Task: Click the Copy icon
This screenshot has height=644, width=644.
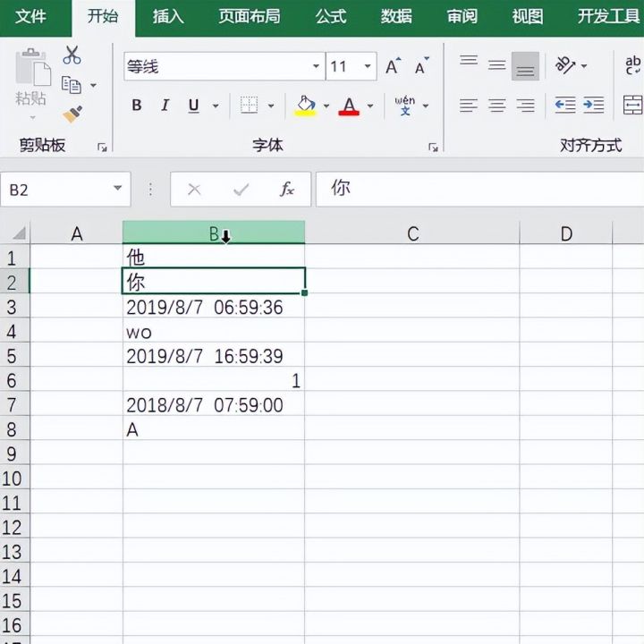Action: 71,85
